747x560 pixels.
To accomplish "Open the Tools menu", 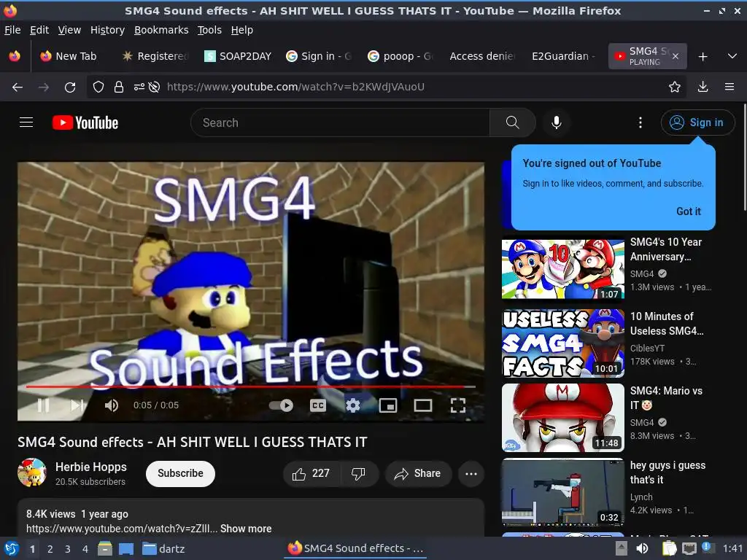I will coord(209,30).
